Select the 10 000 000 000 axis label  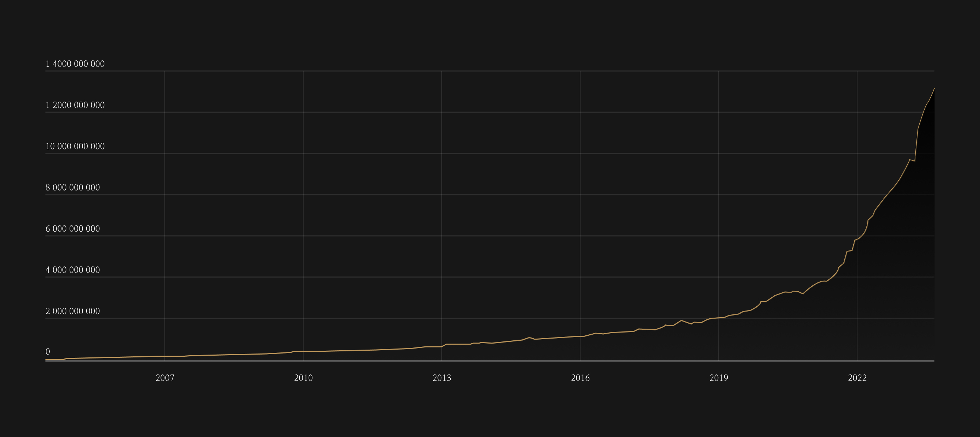(x=75, y=146)
